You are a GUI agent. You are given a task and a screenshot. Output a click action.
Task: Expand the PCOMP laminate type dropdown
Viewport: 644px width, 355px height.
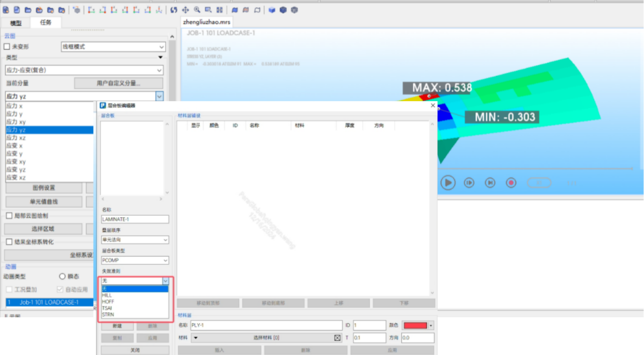(135, 260)
